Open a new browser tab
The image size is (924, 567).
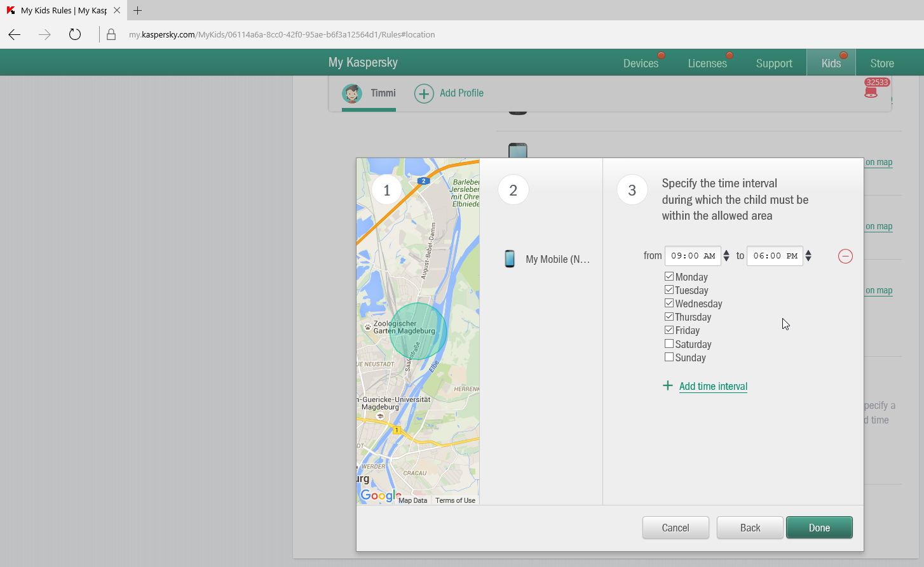[137, 10]
